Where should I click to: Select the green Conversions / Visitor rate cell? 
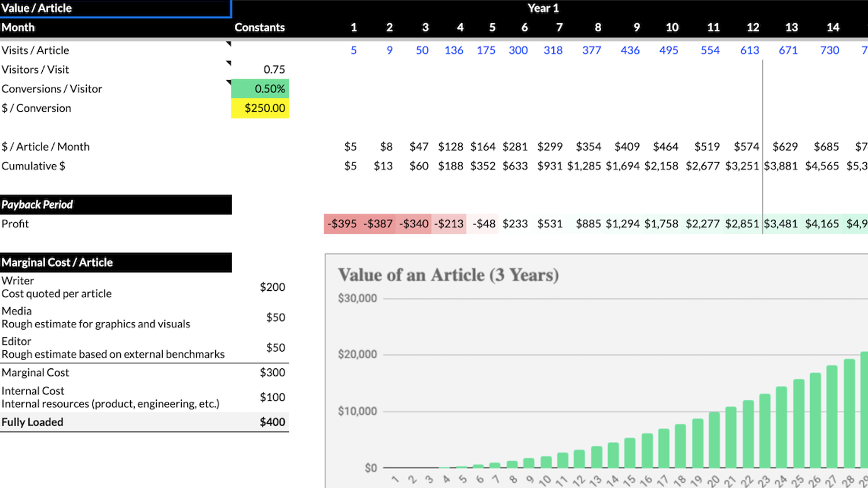pos(260,88)
